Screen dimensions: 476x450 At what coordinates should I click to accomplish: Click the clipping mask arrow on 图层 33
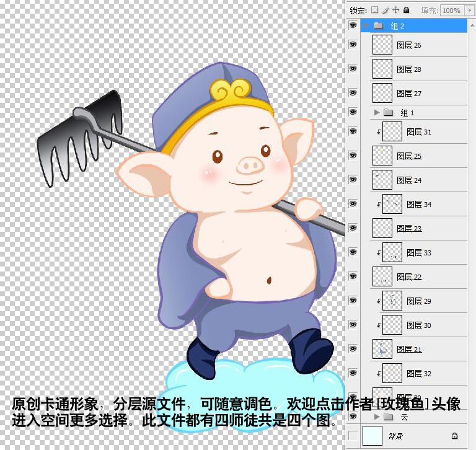[x=379, y=253]
